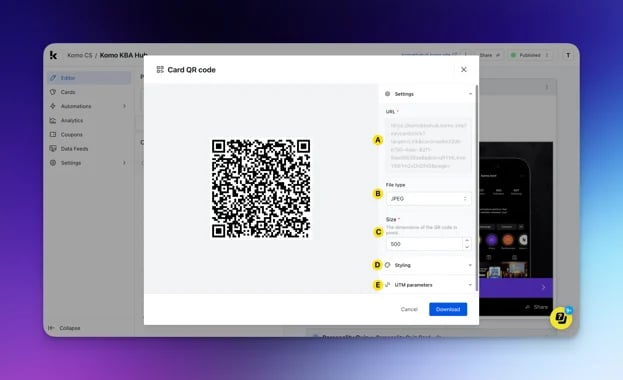Click Share below the phone preview
The image size is (623, 380).
[536, 307]
